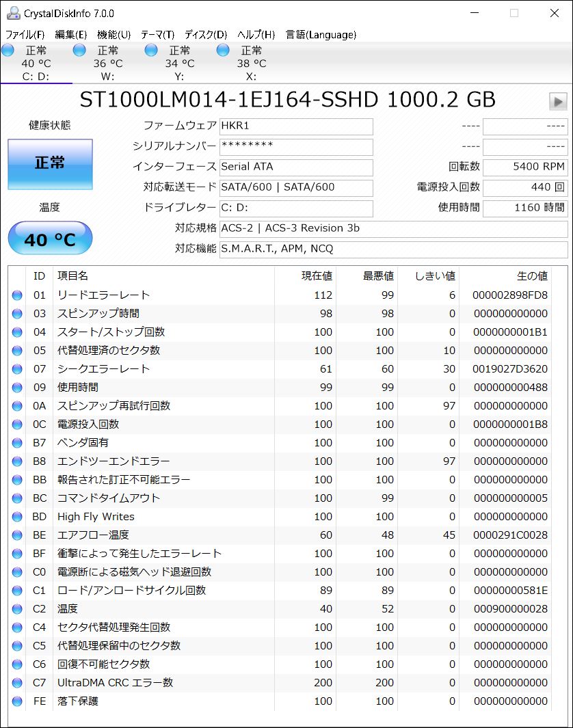Click the シリアルナンバー masked field
573x728 pixels.
click(295, 147)
